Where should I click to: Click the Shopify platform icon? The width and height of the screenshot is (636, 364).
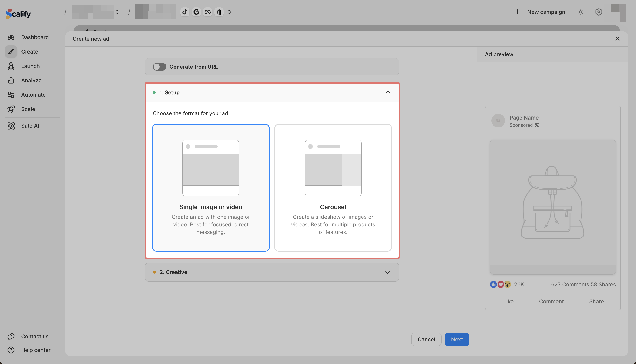coord(219,12)
